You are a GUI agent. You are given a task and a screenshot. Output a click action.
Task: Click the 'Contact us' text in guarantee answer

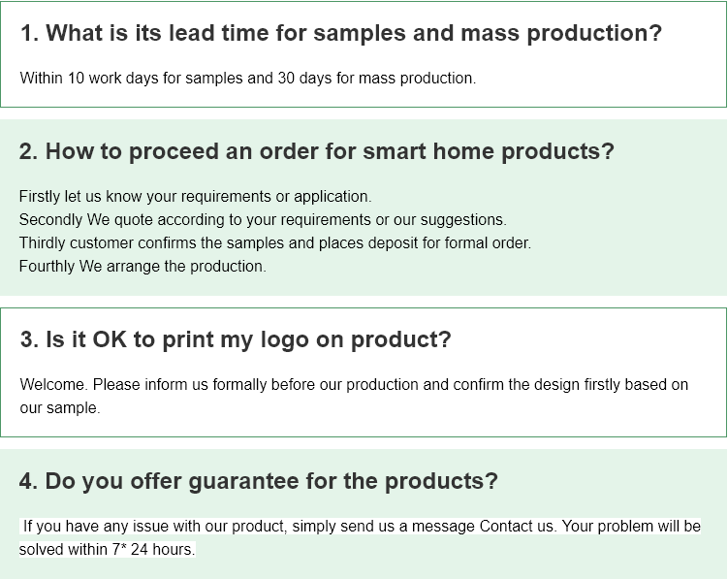(517, 526)
